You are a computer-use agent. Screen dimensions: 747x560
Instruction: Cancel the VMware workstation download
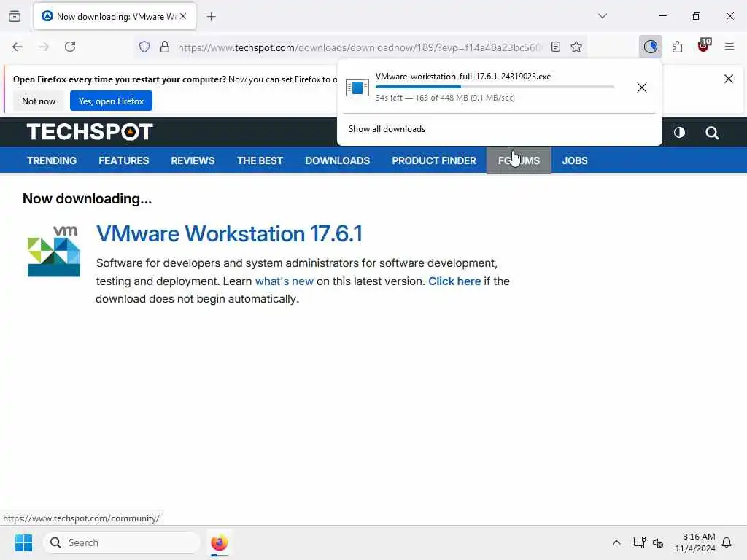642,87
